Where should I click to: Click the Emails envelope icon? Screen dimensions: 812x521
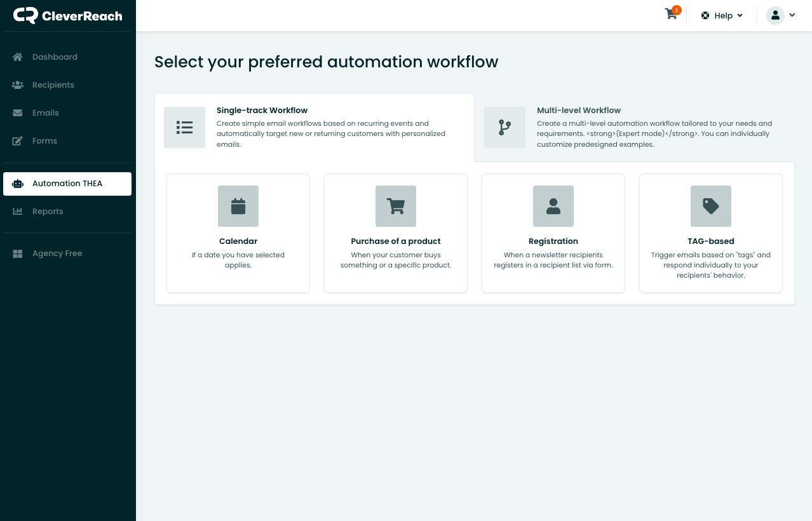(x=17, y=112)
